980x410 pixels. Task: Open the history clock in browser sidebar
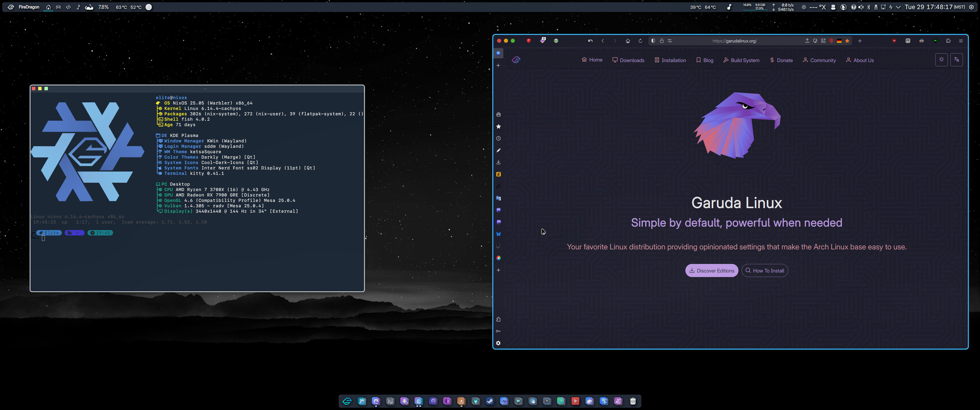click(498, 138)
